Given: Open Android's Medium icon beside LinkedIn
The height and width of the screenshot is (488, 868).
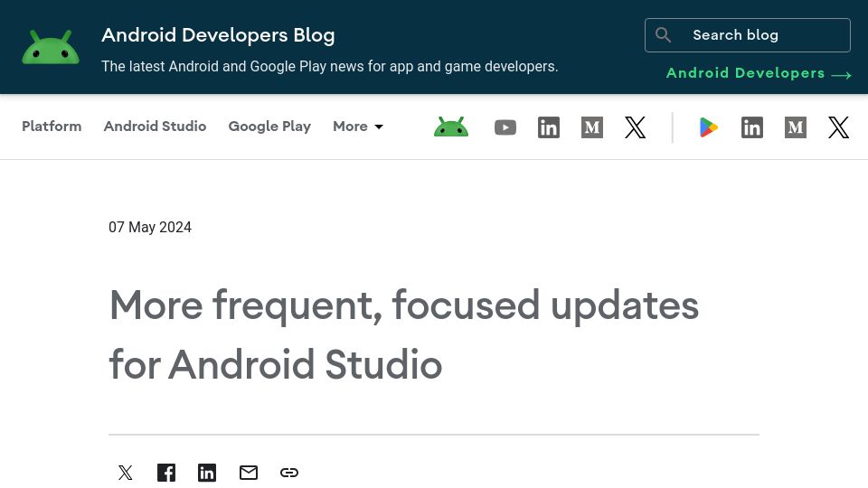Looking at the screenshot, I should (x=591, y=127).
